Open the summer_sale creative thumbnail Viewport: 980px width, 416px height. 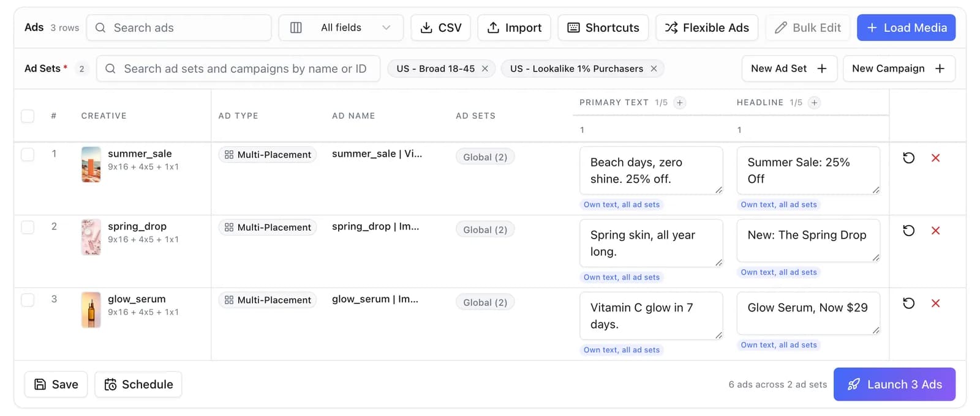(x=91, y=165)
